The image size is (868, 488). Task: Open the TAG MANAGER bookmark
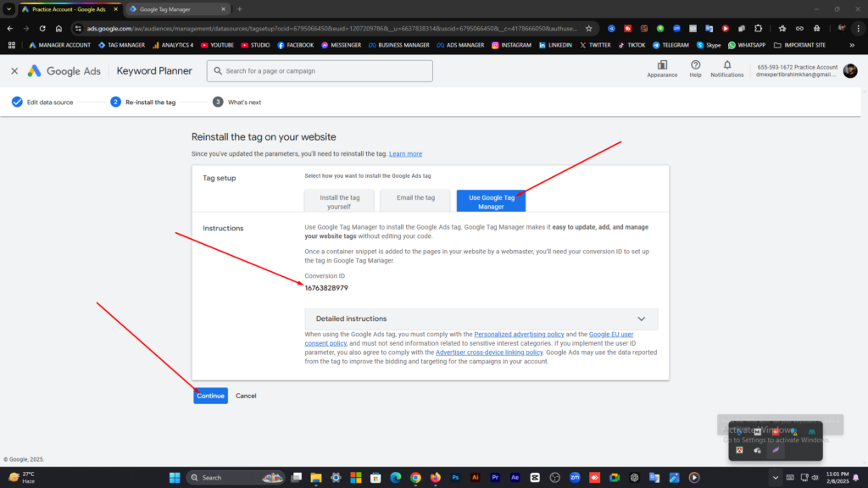point(121,46)
